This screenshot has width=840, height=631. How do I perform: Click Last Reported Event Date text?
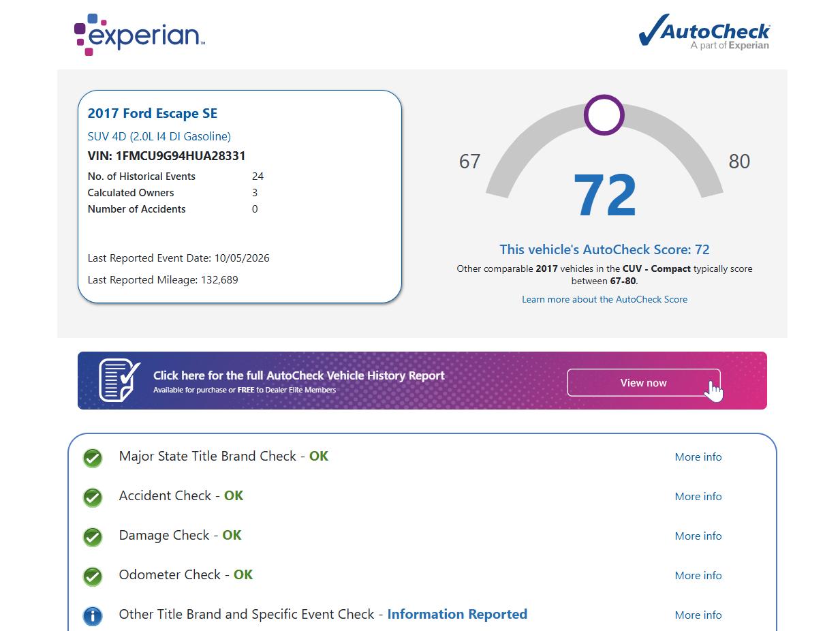pyautogui.click(x=178, y=258)
